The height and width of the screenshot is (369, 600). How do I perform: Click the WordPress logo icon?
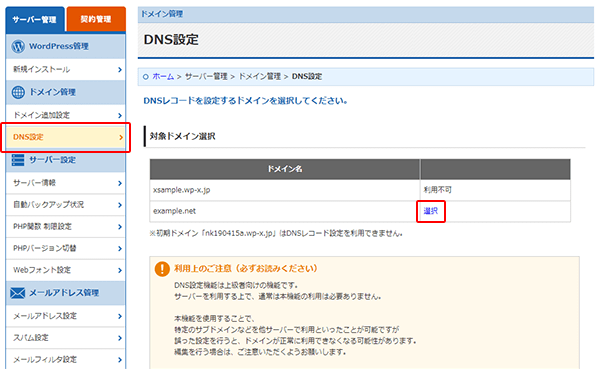point(18,46)
